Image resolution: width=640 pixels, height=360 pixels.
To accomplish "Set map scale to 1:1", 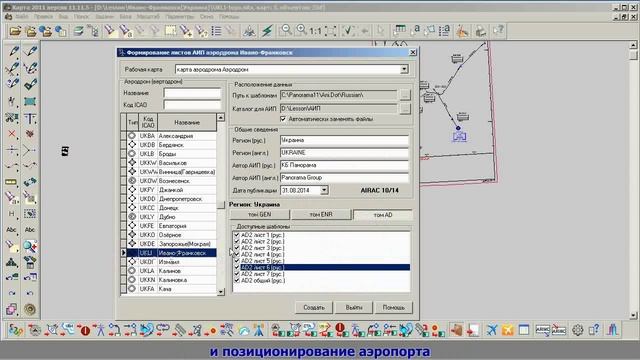I will pyautogui.click(x=315, y=31).
